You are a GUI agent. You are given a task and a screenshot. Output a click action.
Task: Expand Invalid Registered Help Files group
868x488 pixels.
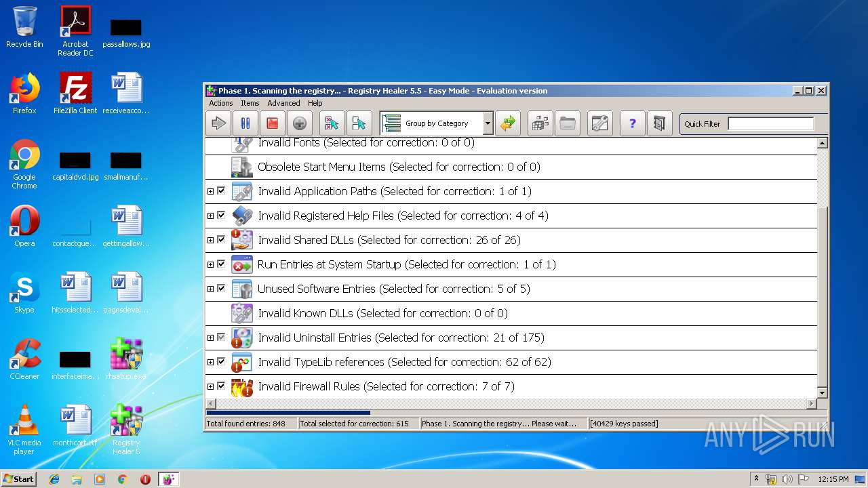(x=210, y=216)
